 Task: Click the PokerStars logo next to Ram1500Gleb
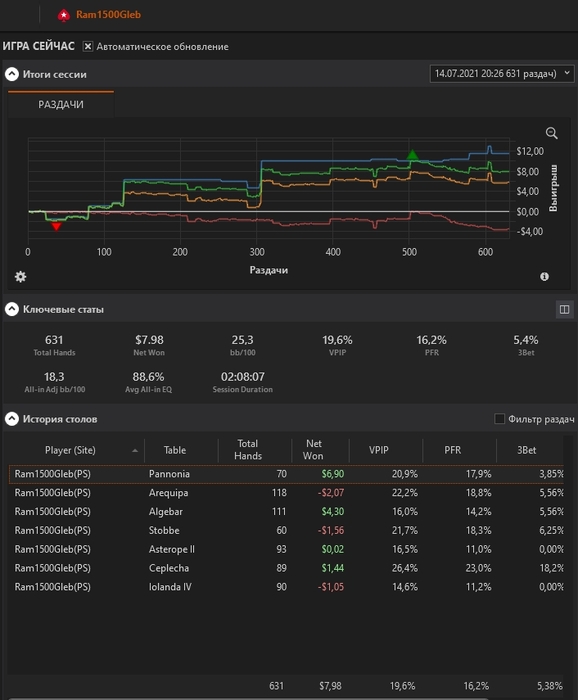[x=64, y=16]
